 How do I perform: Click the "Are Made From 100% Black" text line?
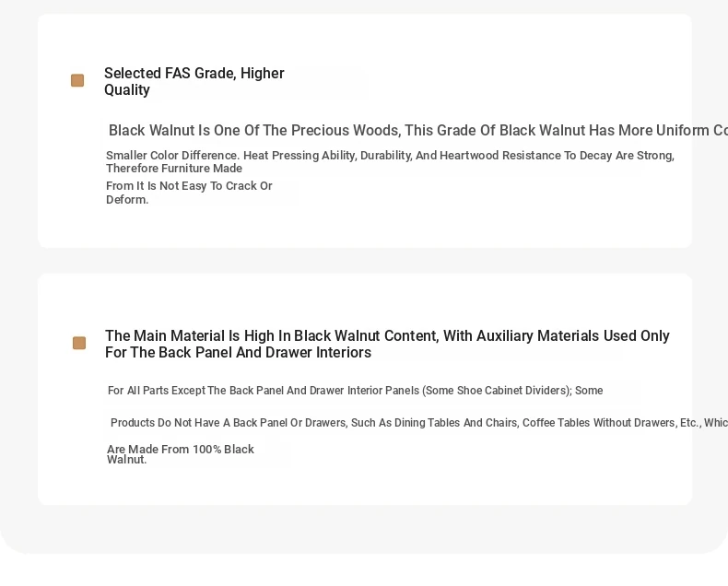tap(181, 450)
